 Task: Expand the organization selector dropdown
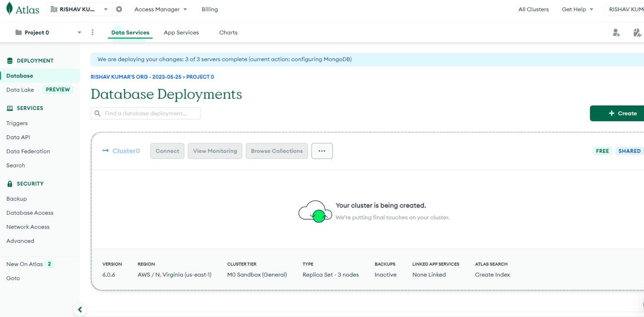coord(106,9)
